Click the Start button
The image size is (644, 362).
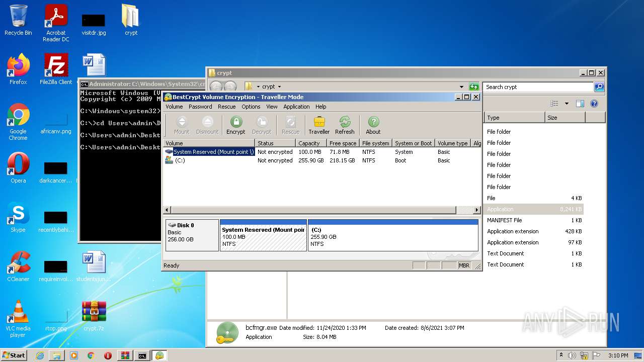14,355
